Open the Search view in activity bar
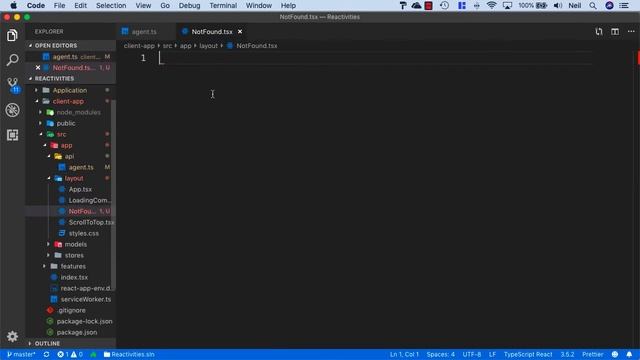The image size is (640, 360). [x=12, y=60]
